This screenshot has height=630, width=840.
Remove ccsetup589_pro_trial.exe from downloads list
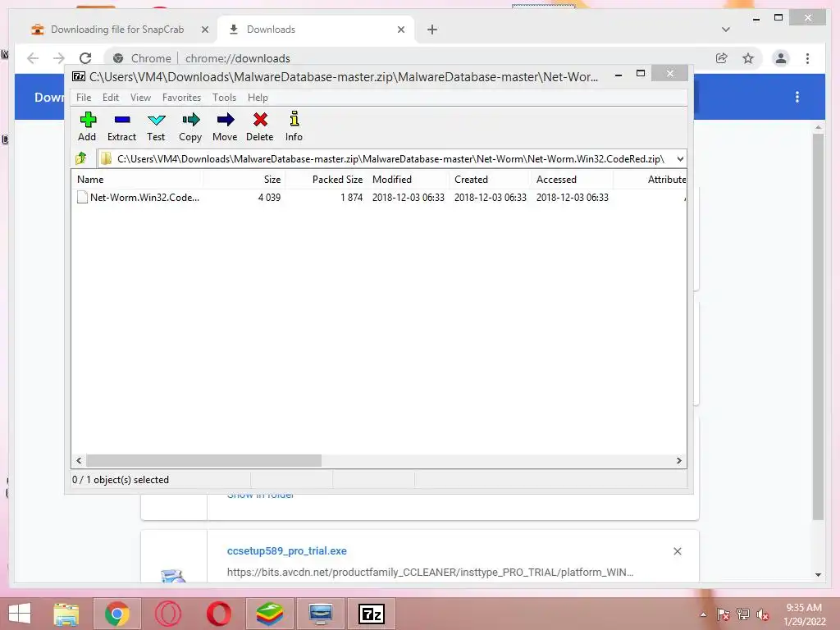coord(677,551)
